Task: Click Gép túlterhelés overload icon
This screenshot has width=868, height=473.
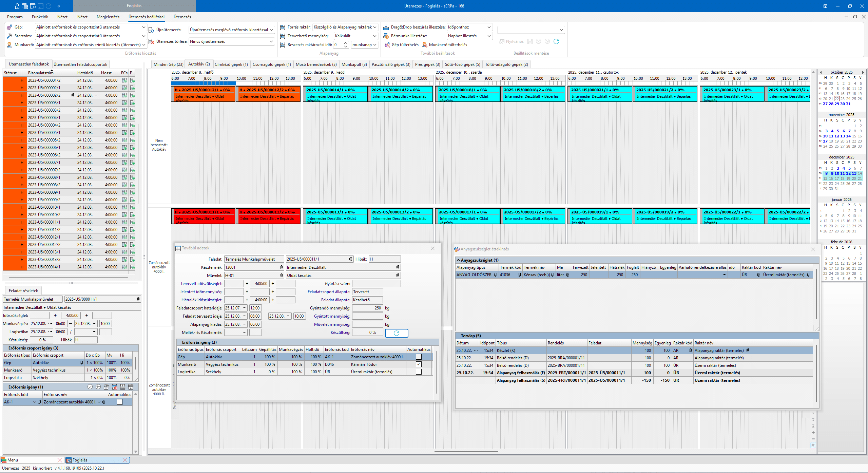Action: 387,45
